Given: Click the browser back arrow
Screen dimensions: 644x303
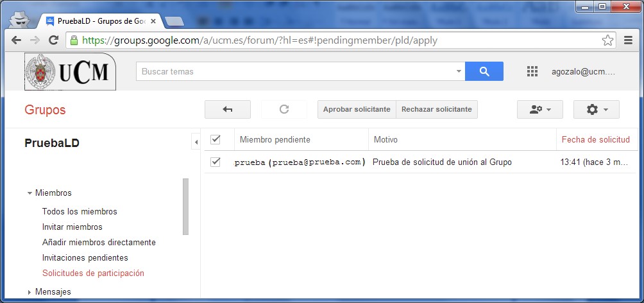Looking at the screenshot, I should click(x=17, y=40).
